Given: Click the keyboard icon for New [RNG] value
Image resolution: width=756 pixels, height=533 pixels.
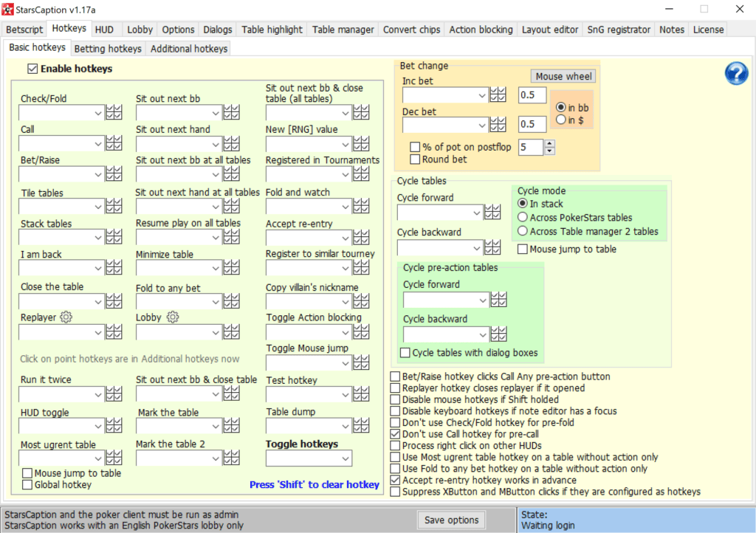Looking at the screenshot, I should [x=361, y=144].
